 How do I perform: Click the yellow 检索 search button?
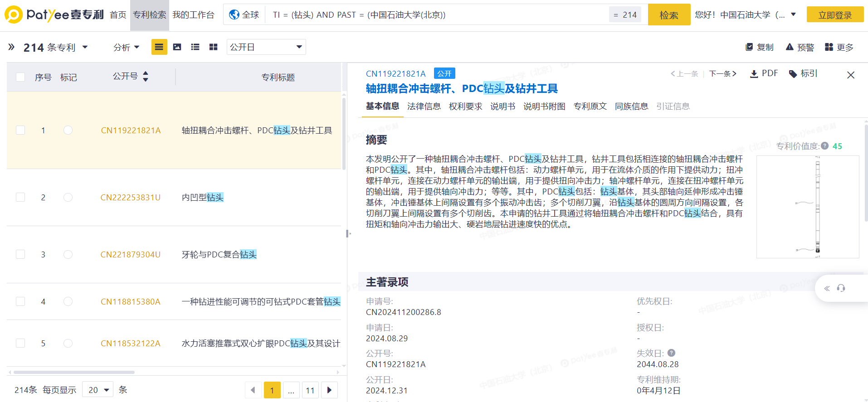pyautogui.click(x=668, y=15)
